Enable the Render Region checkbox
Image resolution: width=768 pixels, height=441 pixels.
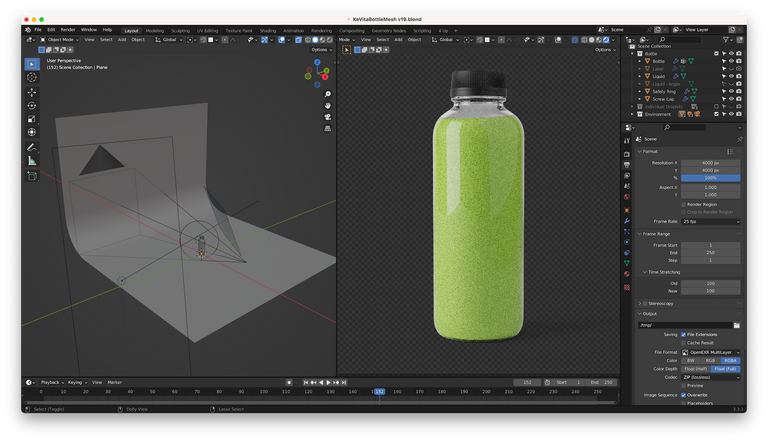click(x=684, y=204)
